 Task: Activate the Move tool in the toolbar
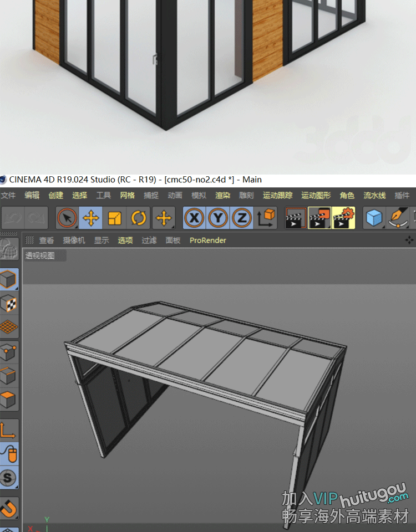pos(90,218)
